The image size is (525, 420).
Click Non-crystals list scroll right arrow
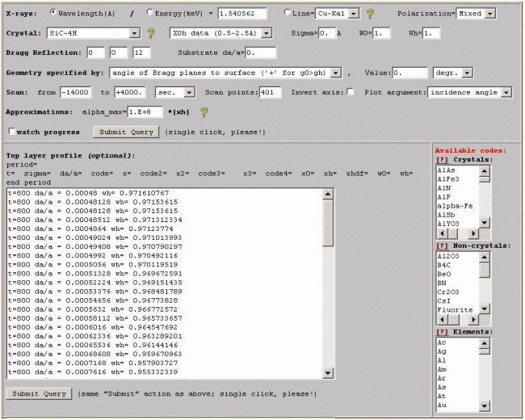coord(473,320)
